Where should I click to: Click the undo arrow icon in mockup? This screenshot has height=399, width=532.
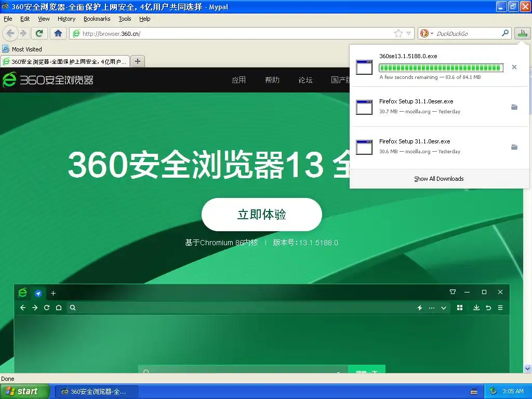point(488,308)
